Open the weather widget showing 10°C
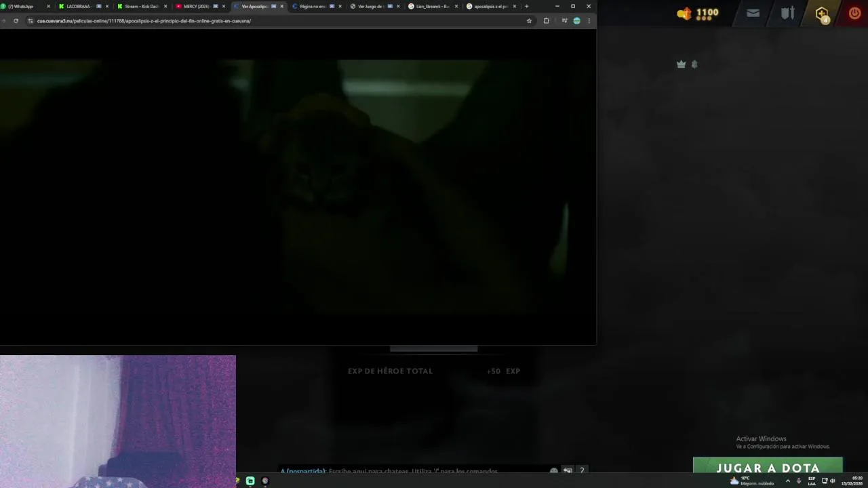Image resolution: width=868 pixels, height=488 pixels. tap(751, 481)
